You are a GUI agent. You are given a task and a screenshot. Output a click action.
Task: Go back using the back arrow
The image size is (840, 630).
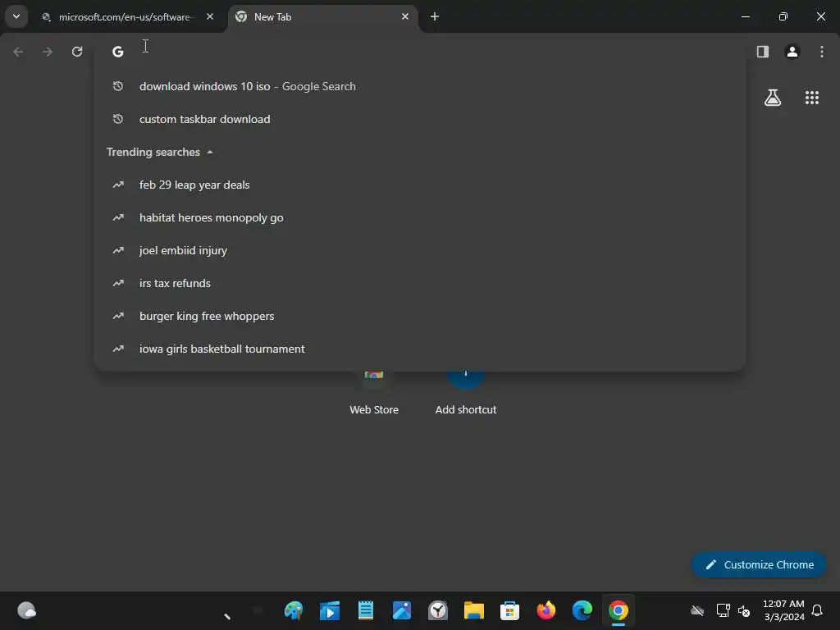coord(18,52)
